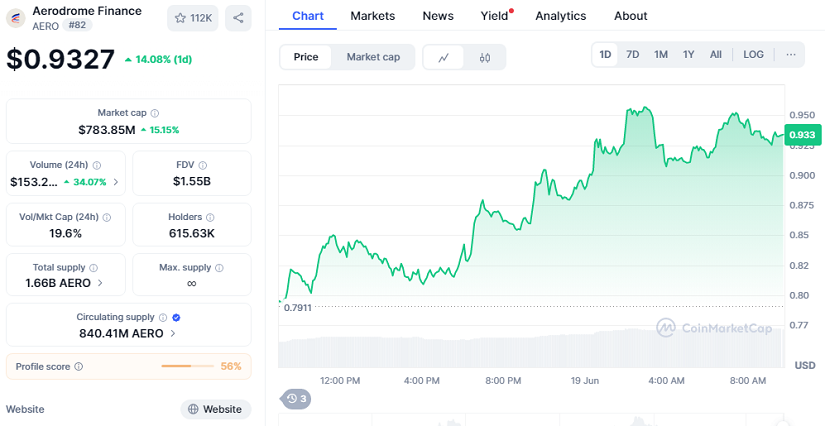This screenshot has width=825, height=426.
Task: Click Volume (24h) info icon
Action: click(97, 165)
